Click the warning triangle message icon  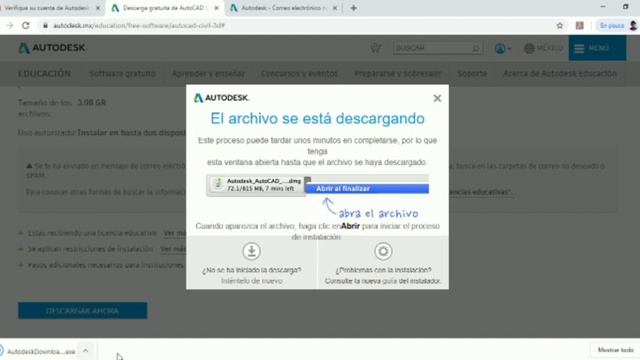29,166
